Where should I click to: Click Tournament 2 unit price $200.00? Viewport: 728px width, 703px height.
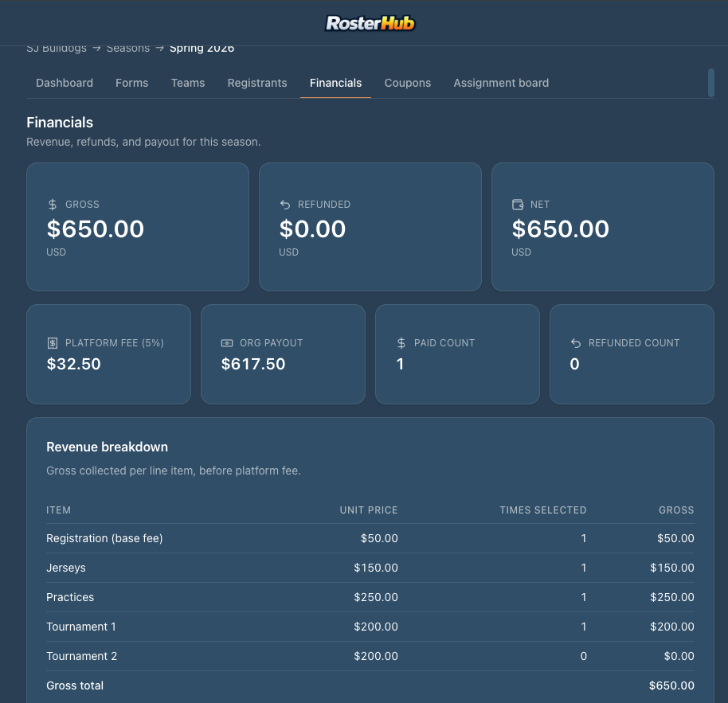(376, 656)
